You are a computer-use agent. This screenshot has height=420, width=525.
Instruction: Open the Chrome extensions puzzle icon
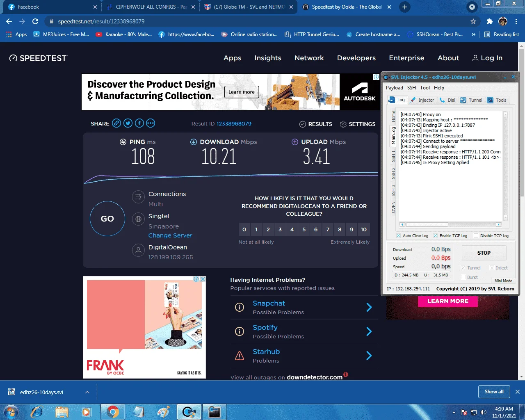pos(489,21)
